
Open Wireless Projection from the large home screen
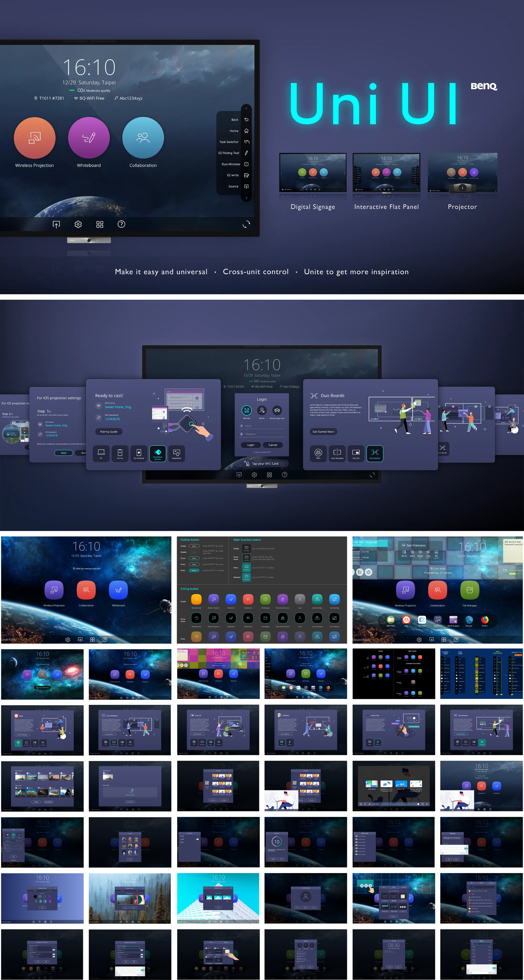coord(35,138)
